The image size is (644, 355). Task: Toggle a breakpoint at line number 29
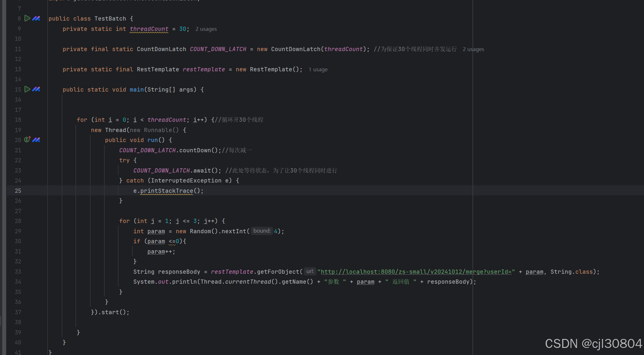[x=18, y=231]
